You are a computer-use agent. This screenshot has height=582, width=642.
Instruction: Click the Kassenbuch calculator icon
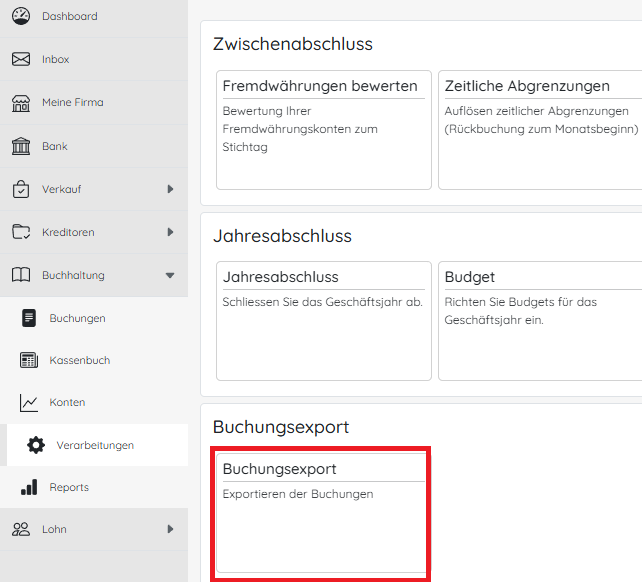click(29, 360)
